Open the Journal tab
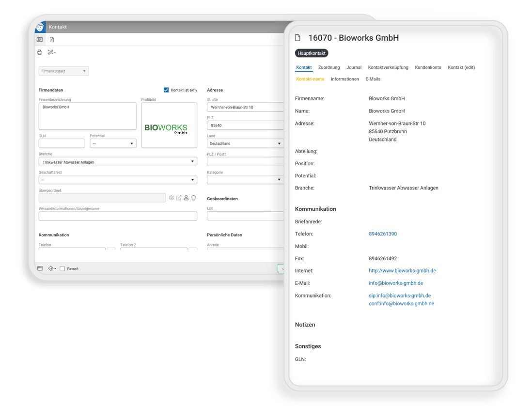532x406 pixels. click(x=354, y=67)
